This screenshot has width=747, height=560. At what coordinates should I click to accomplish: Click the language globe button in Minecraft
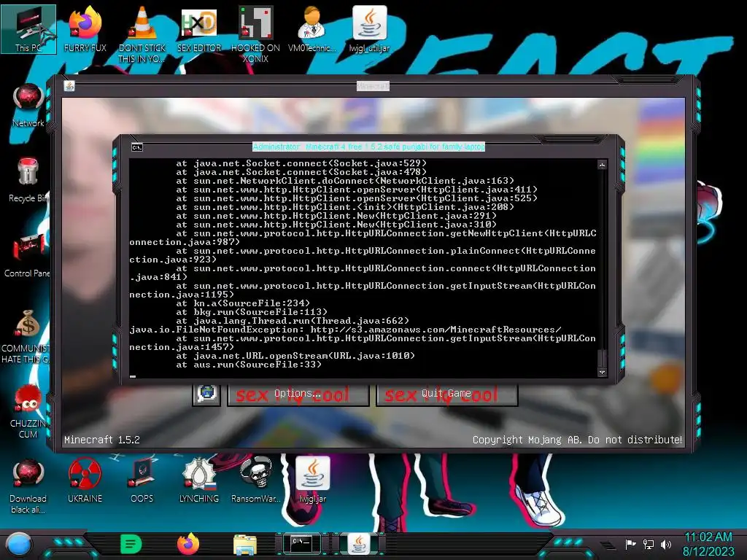point(206,394)
